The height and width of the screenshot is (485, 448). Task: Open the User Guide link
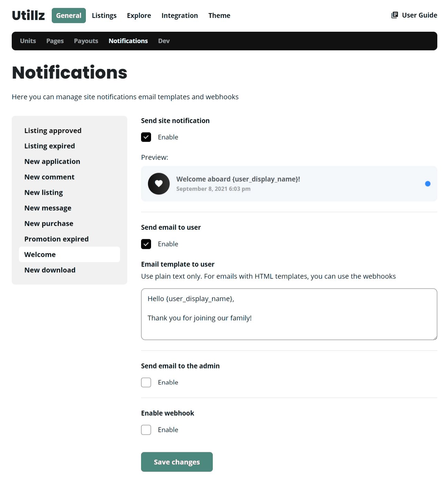coord(419,15)
